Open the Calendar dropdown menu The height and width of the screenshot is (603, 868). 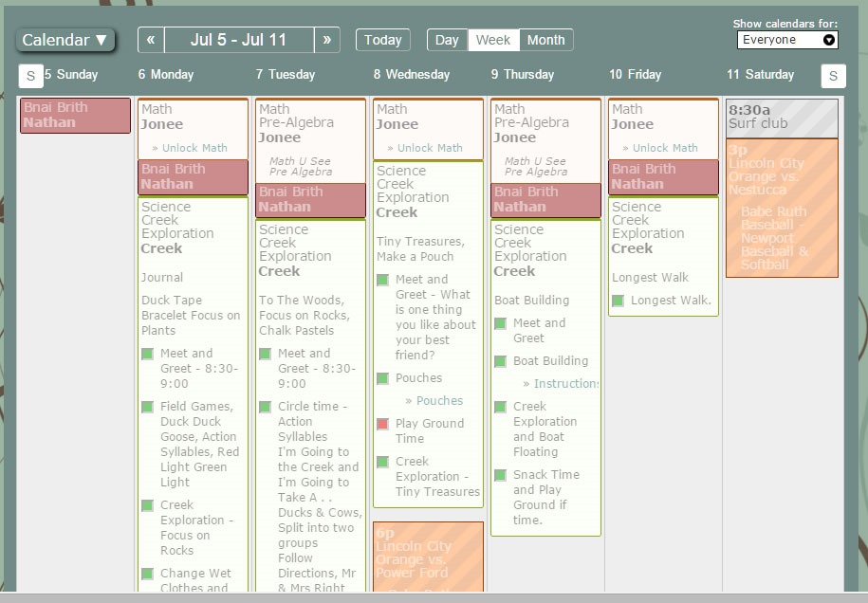[x=65, y=40]
